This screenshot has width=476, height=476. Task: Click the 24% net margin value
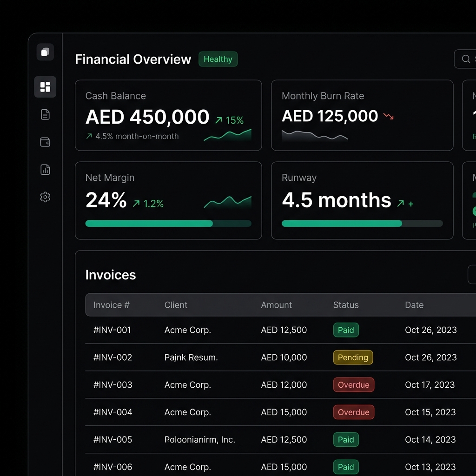click(x=106, y=200)
